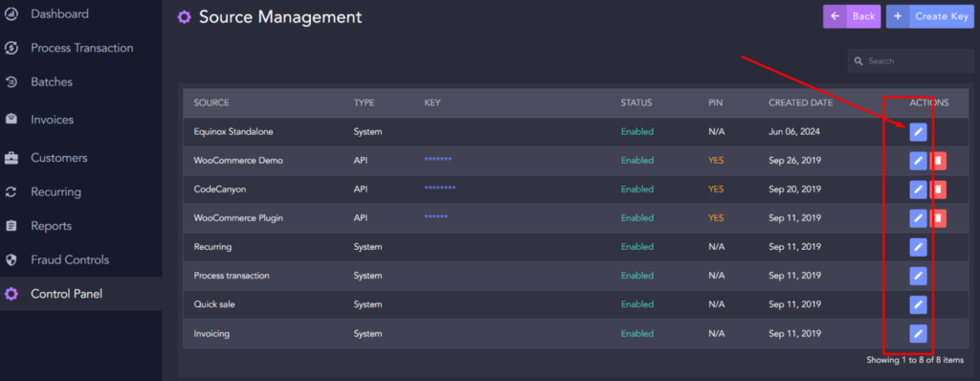Delete the WooCommerce Demo source
Viewport: 980px width, 381px height.
[x=938, y=161]
